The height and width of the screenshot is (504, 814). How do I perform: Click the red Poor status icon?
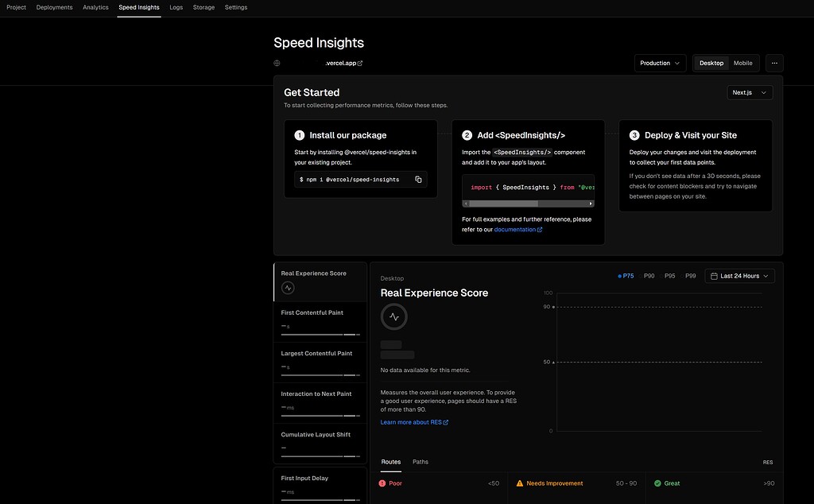382,483
